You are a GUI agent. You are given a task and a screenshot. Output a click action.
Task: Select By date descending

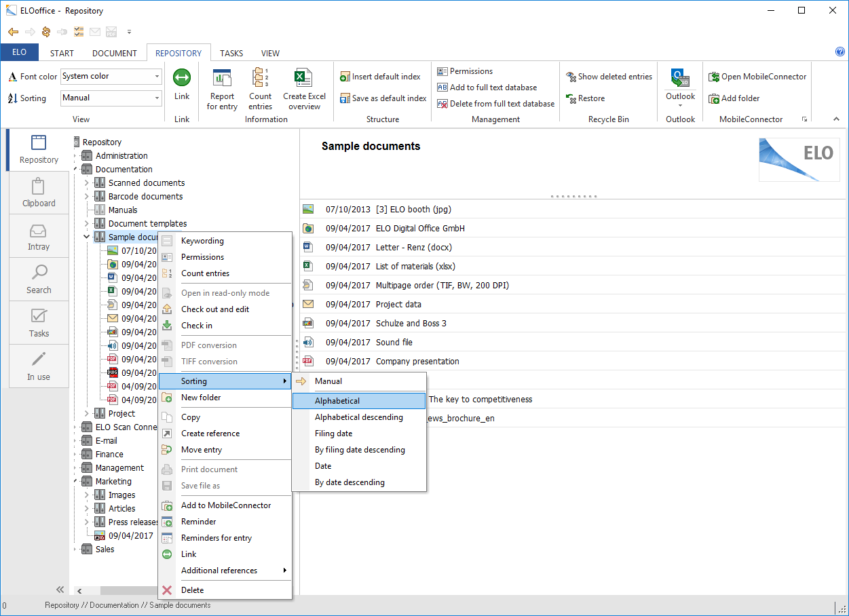359,482
